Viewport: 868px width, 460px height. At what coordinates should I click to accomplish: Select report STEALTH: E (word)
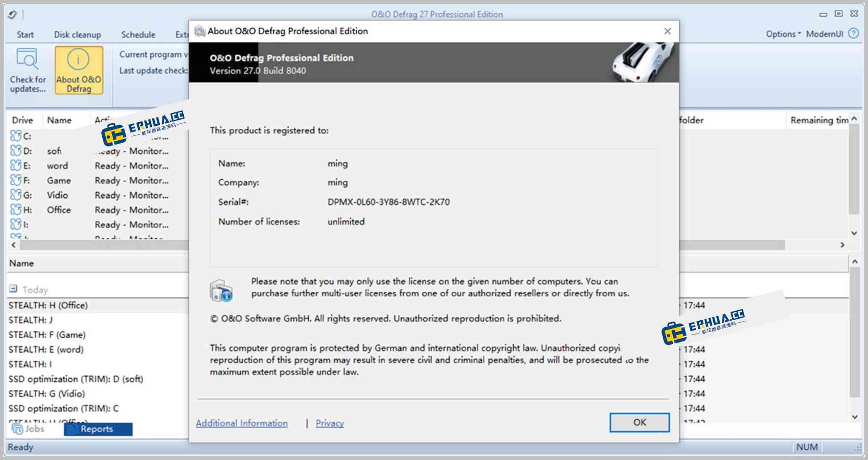click(x=46, y=349)
